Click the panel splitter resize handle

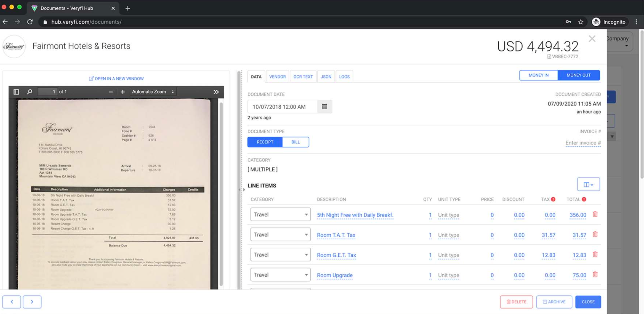pyautogui.click(x=242, y=190)
